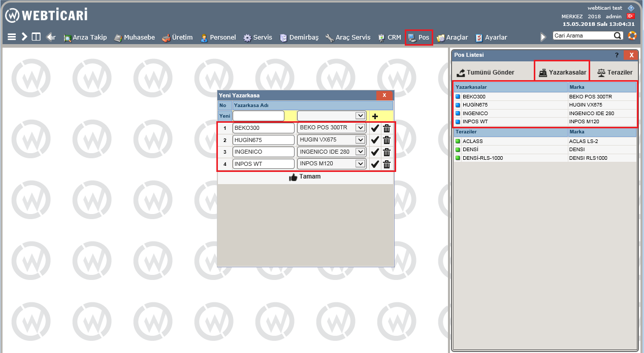Expand the INGENICO IDE 280 dropdown

point(360,152)
